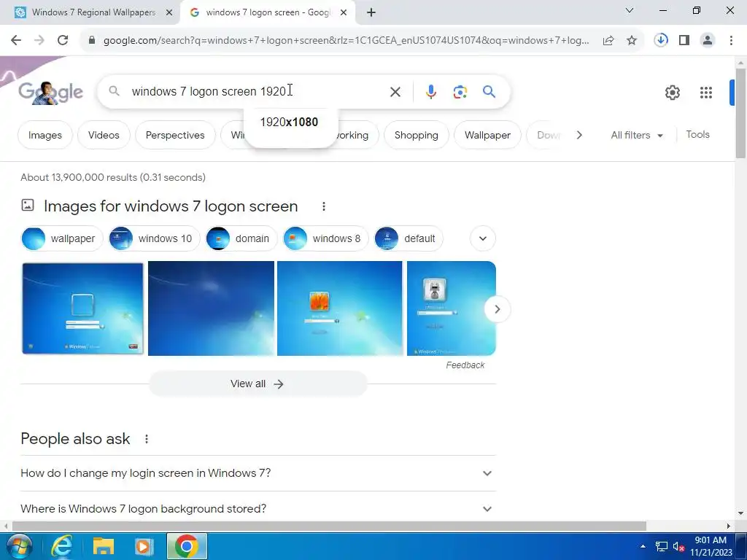The height and width of the screenshot is (560, 747).
Task: Clear the search box text
Action: (395, 92)
